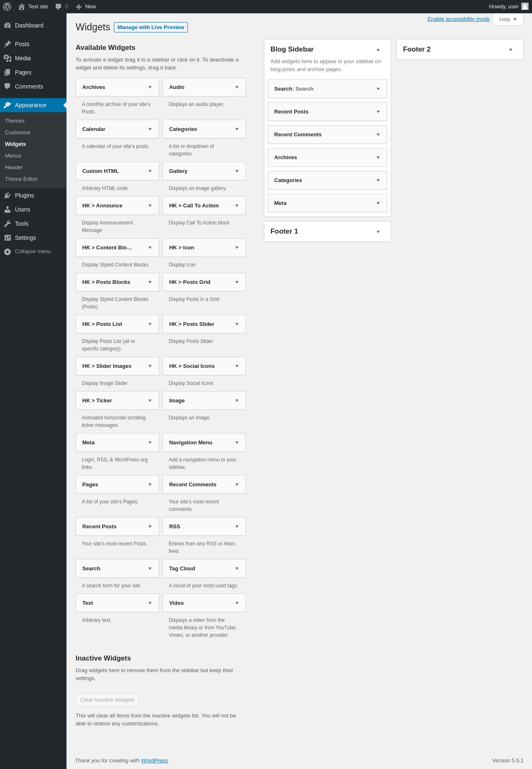Image resolution: width=532 pixels, height=769 pixels.
Task: Expand the HK > Ticker widget arrow
Action: (150, 401)
